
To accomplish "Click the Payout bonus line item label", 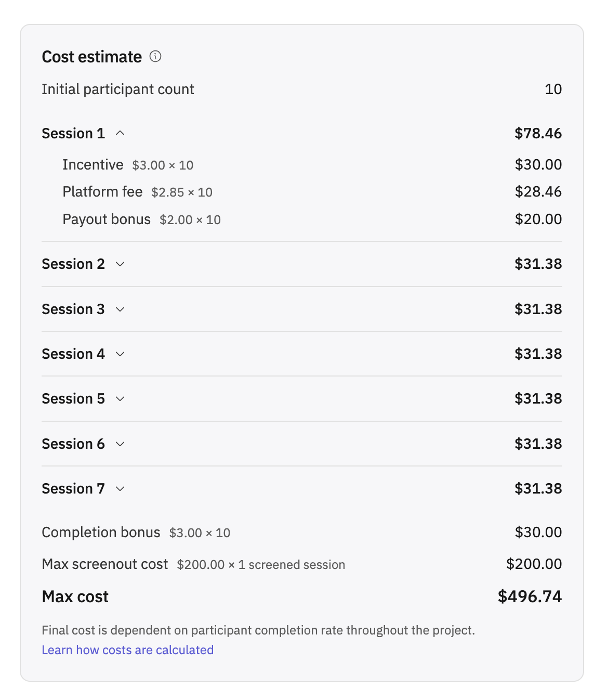I will click(x=107, y=219).
